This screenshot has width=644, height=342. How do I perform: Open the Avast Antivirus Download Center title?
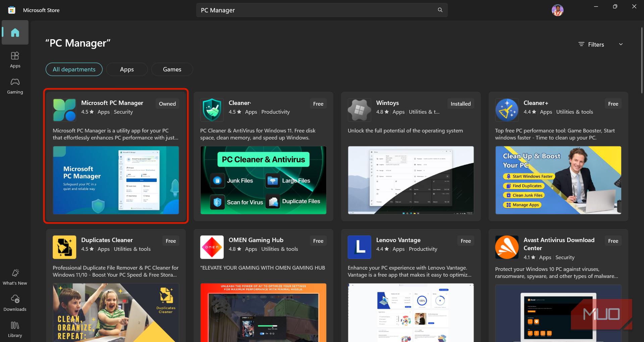[x=559, y=244]
